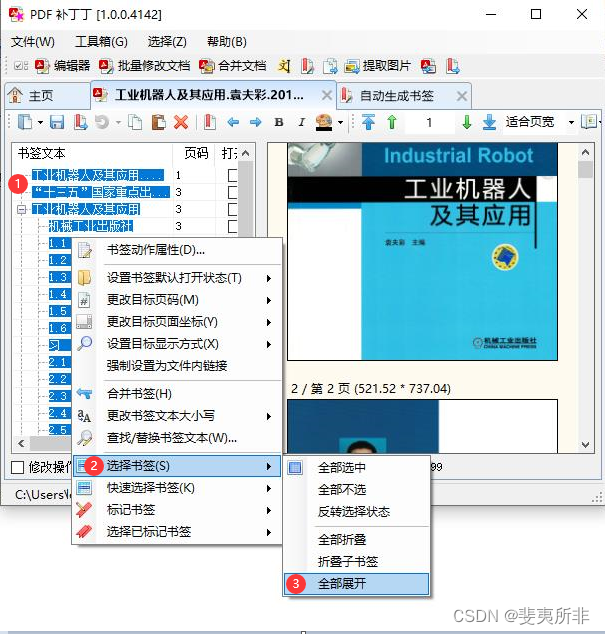
Task: Click the paste clipboard icon
Action: pyautogui.click(x=158, y=122)
